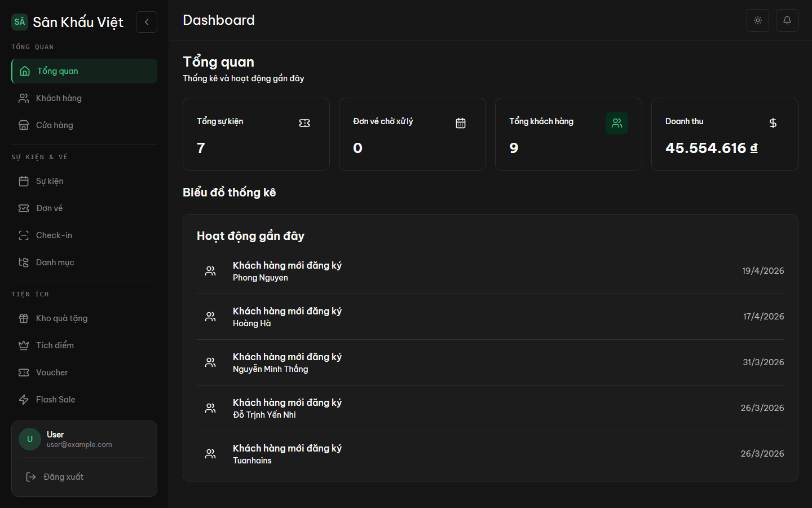The width and height of the screenshot is (812, 508).
Task: Click the Flash Sale lightning icon
Action: [x=24, y=400]
